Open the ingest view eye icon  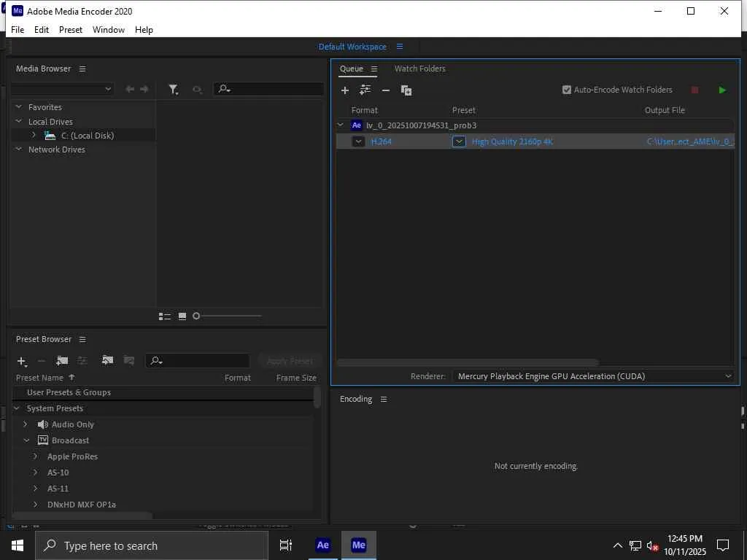pyautogui.click(x=197, y=89)
